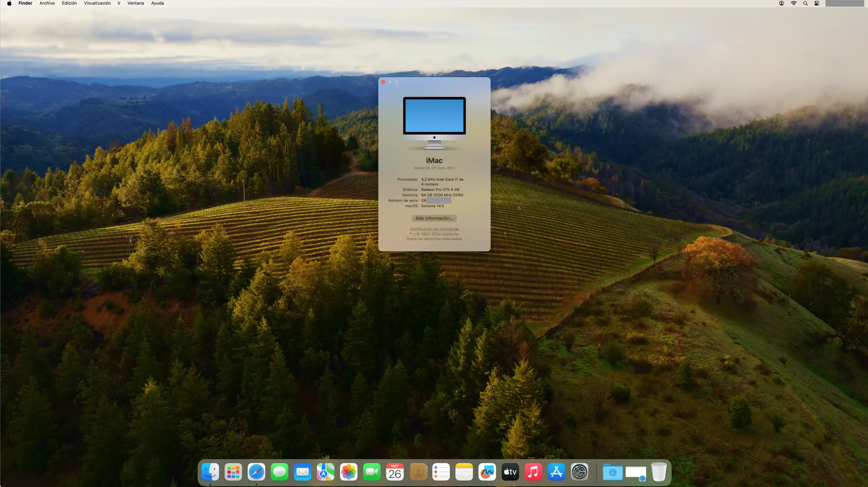Open the Mail app icon

[x=302, y=472]
